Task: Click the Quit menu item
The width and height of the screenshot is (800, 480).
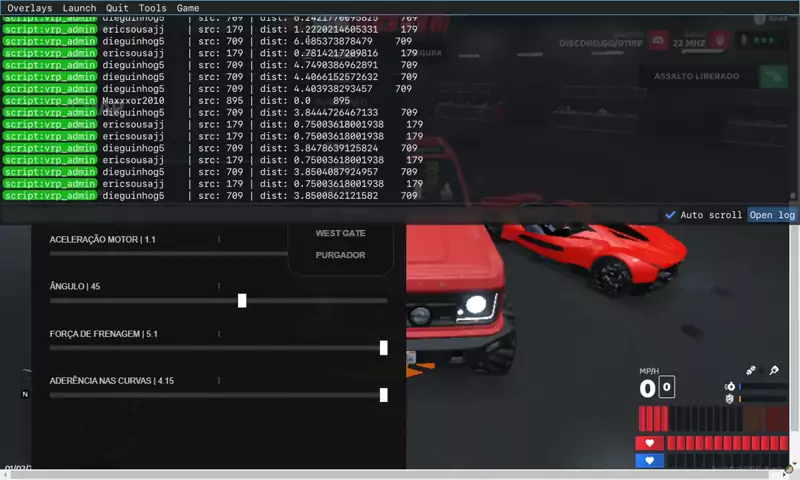Action: click(117, 8)
